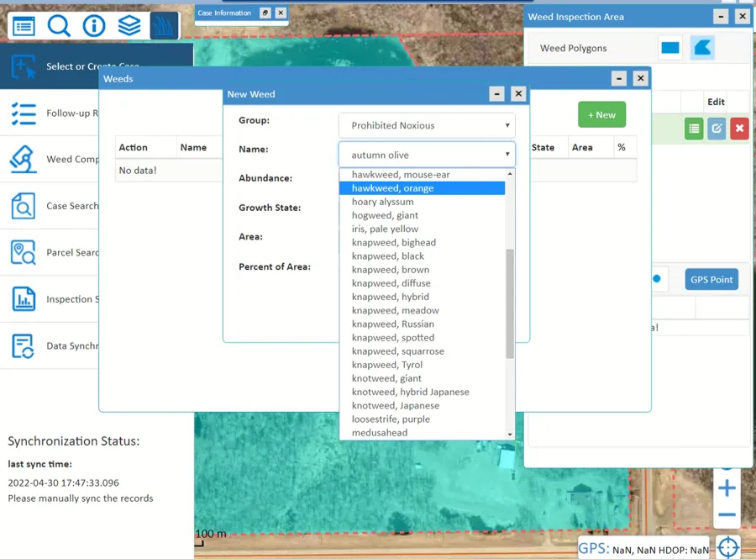Select the weed grass tool icon
The image size is (756, 559).
pos(164,25)
